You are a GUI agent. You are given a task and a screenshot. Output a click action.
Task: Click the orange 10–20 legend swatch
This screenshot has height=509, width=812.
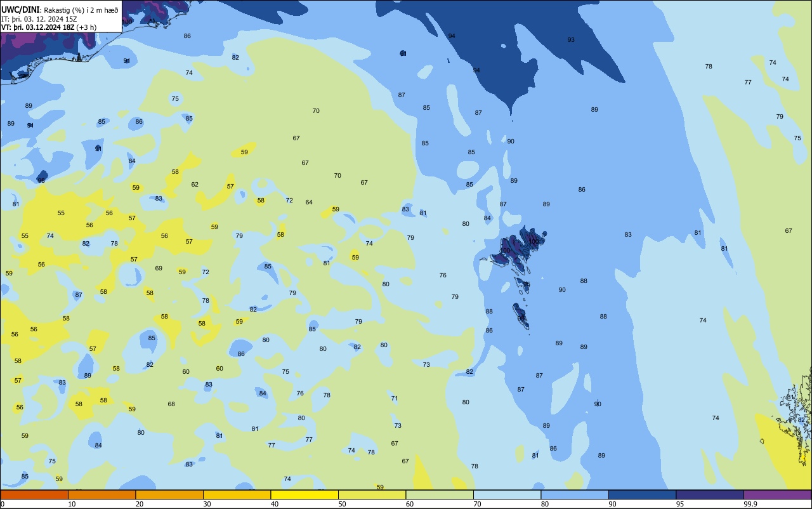tap(101, 494)
